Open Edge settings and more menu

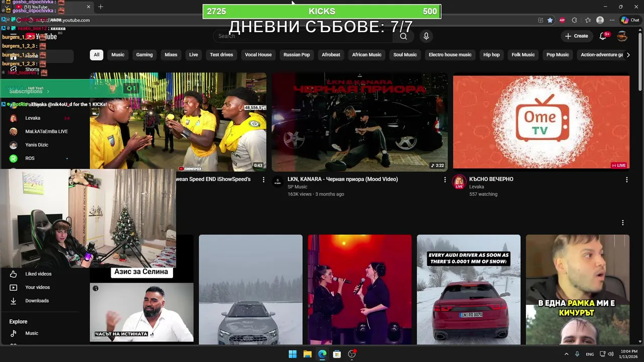tap(612, 20)
